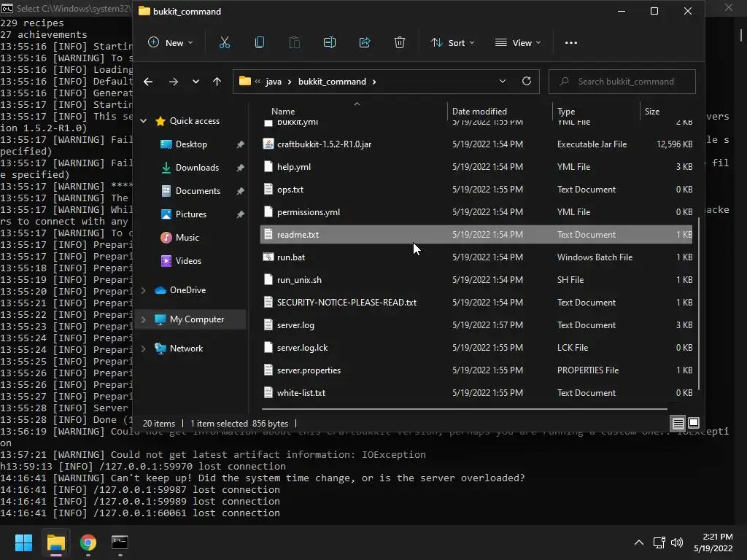Open Windows Start menu
The width and height of the screenshot is (747, 560).
23,542
